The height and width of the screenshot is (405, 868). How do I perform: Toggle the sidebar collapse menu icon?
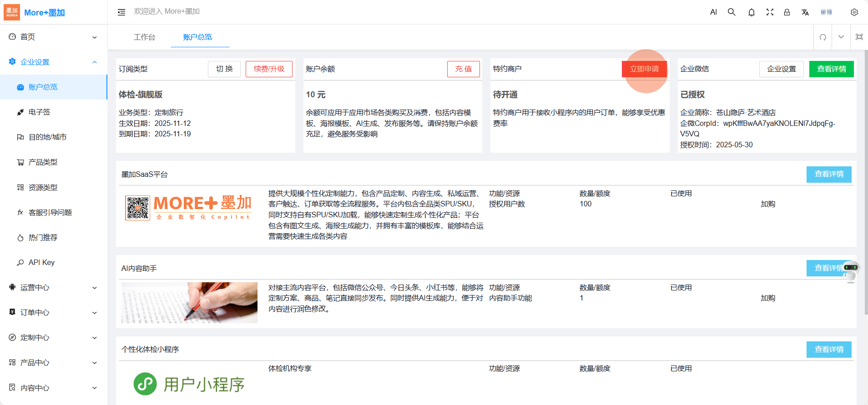point(121,12)
